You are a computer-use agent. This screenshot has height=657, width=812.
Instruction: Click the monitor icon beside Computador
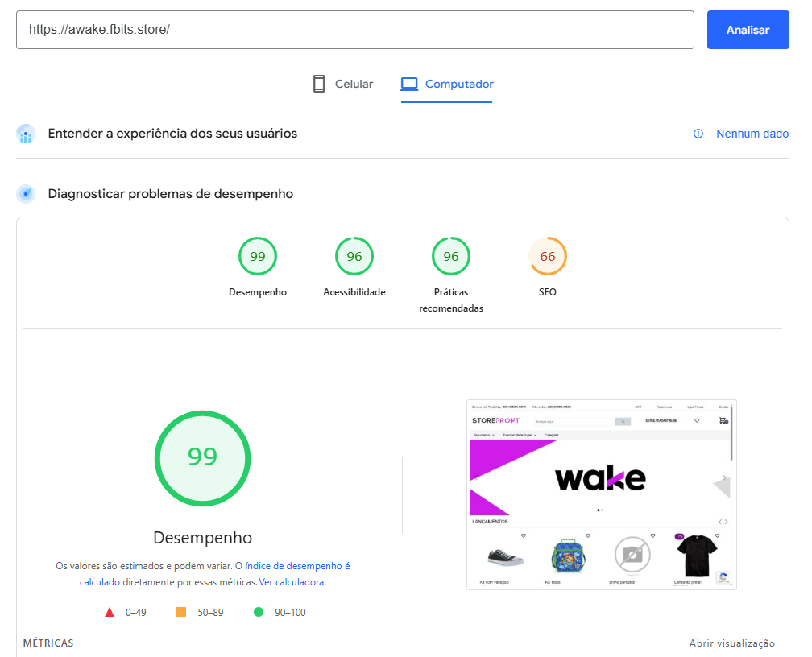coord(409,84)
